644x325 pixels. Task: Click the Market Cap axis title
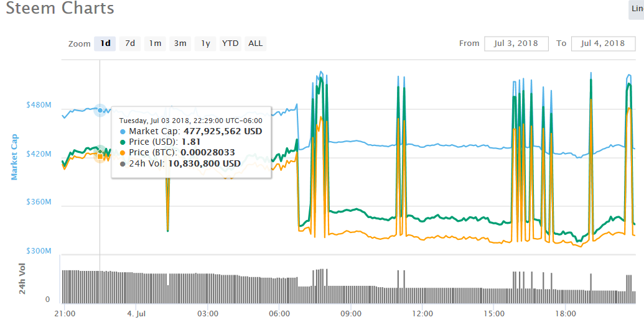pos(14,157)
